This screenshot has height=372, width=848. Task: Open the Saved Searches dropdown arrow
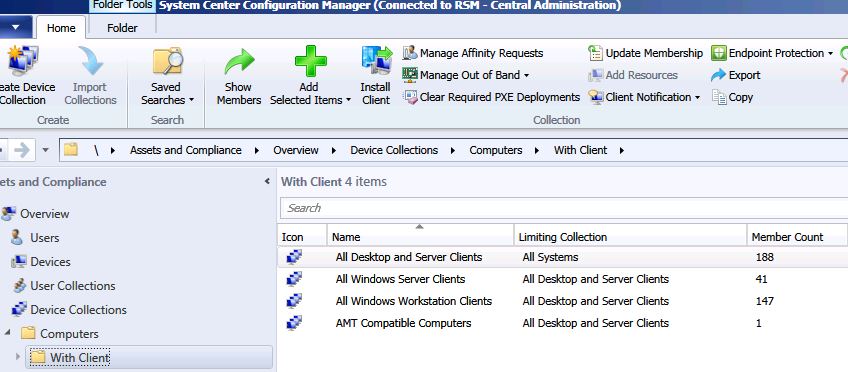point(191,101)
